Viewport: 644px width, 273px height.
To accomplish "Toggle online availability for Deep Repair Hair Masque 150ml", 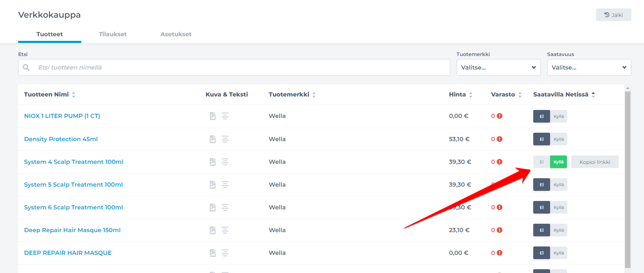I will [x=550, y=230].
